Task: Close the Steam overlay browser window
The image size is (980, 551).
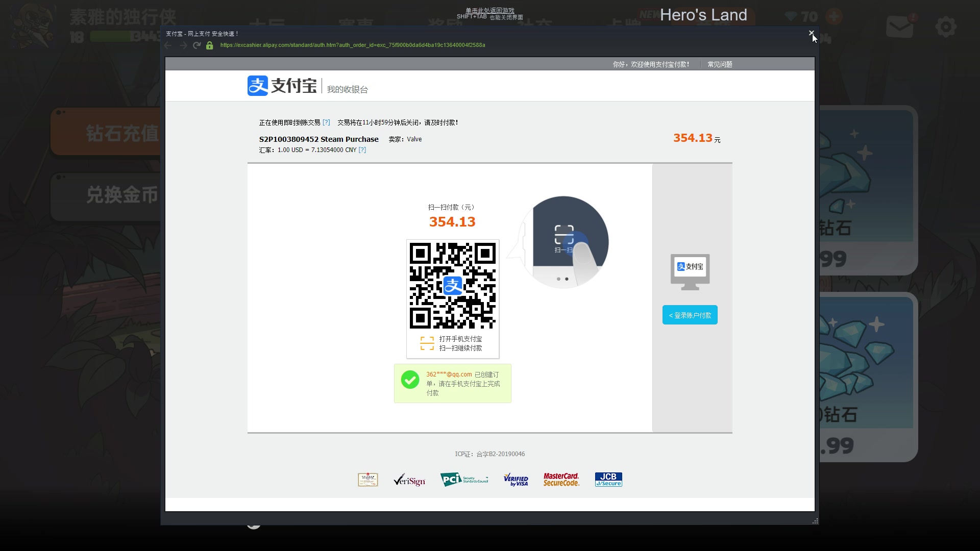Action: click(x=811, y=33)
